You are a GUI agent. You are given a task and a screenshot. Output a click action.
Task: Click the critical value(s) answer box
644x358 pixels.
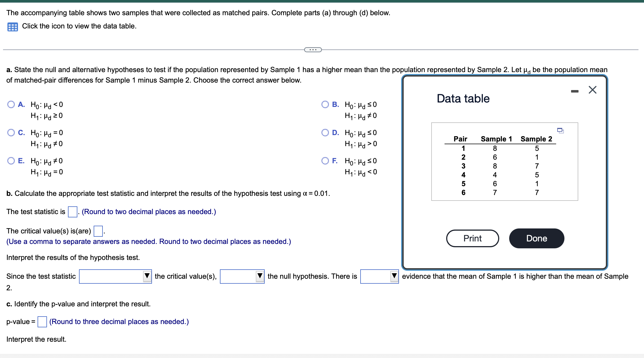point(98,231)
